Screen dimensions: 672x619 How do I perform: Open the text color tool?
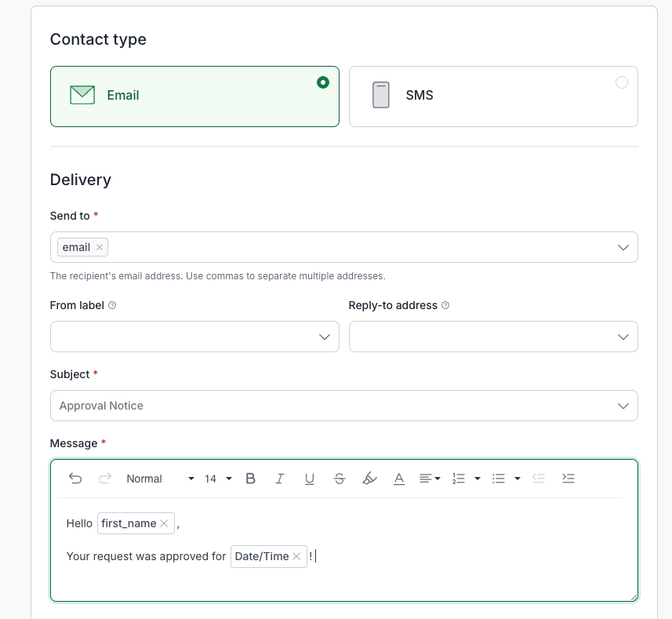point(399,479)
